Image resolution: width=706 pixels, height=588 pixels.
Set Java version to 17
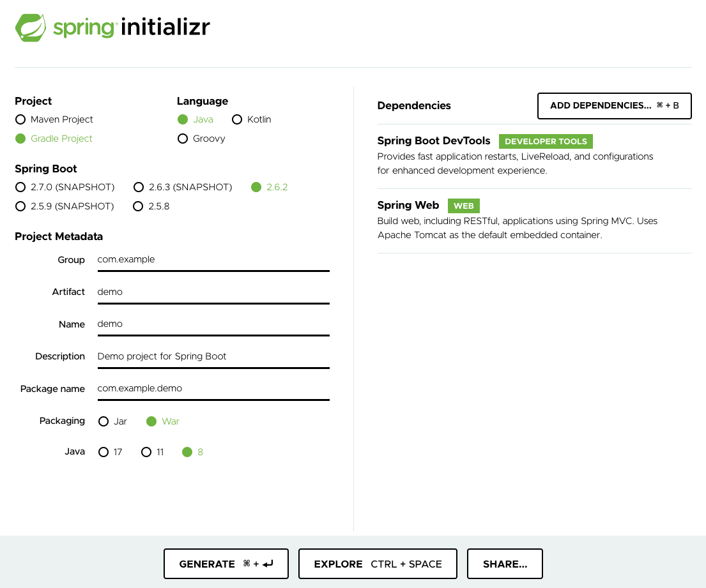[111, 451]
